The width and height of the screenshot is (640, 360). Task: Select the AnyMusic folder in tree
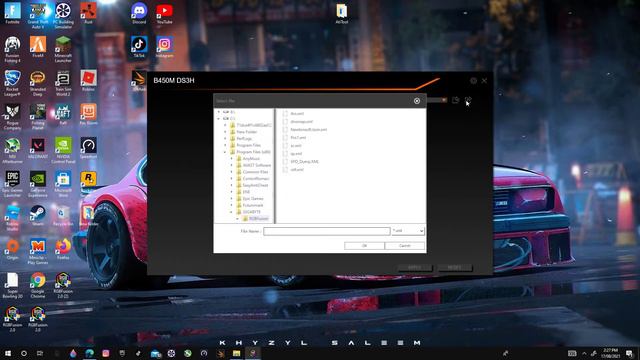[x=248, y=158]
